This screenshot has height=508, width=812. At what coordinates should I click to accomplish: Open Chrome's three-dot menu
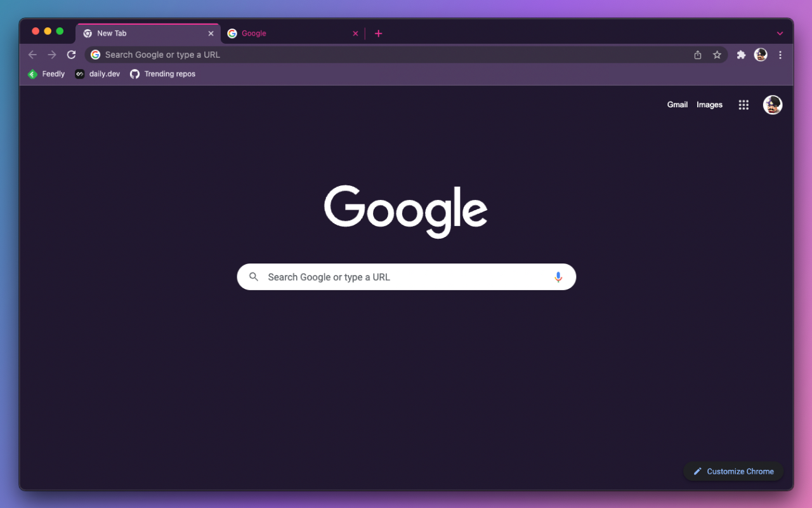point(780,55)
